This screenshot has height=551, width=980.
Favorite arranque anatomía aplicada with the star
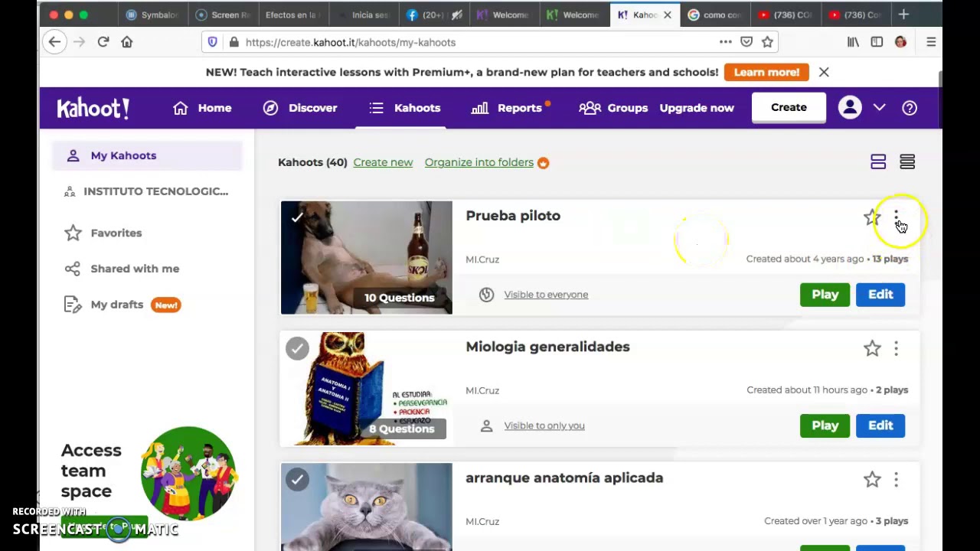[x=872, y=479]
